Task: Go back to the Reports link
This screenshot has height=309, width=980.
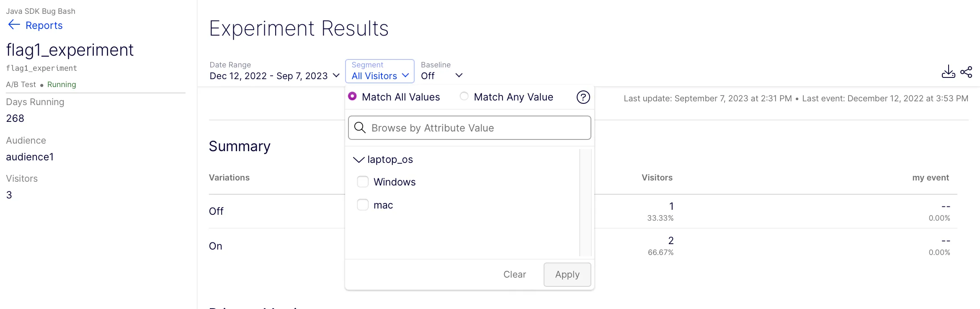Action: 44,25
